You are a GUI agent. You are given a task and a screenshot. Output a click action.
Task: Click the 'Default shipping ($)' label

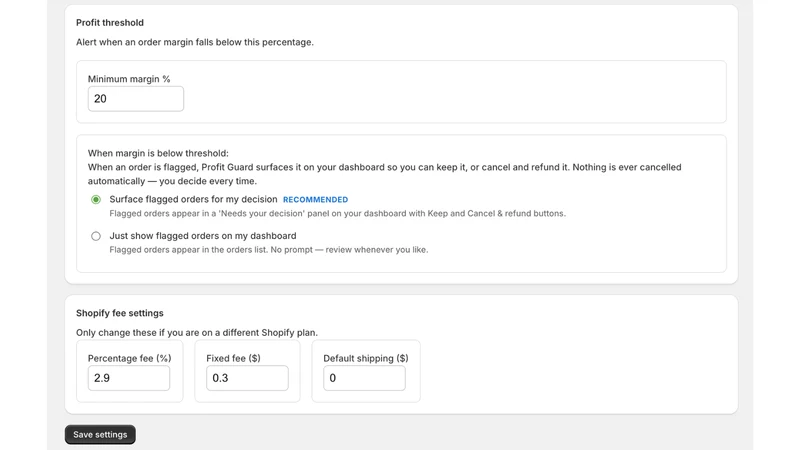point(366,358)
